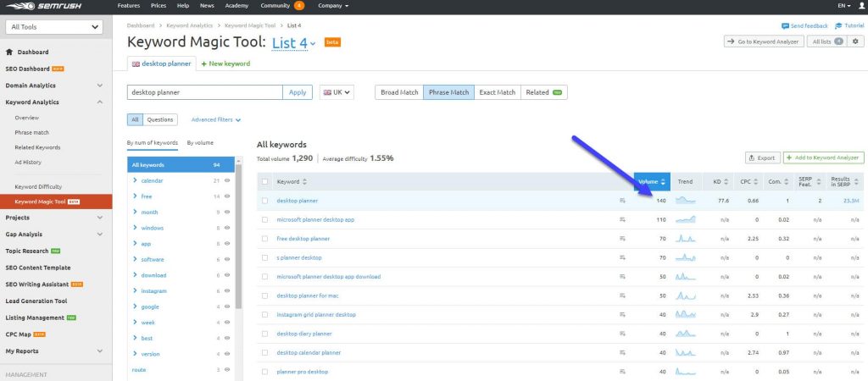Toggle eye icon for calendar group
This screenshot has width=868, height=381.
pyautogui.click(x=227, y=181)
